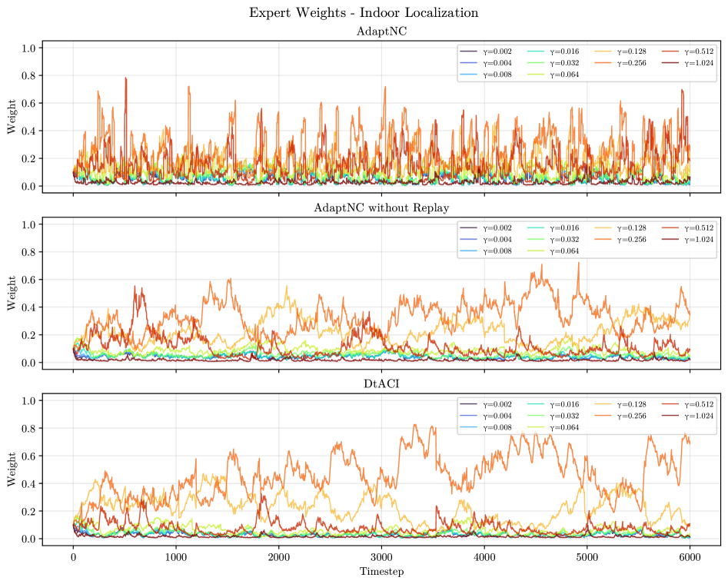The width and height of the screenshot is (728, 584).
Task: Click γ=0.032 line swatch in DtACI legend
Action: point(537,416)
